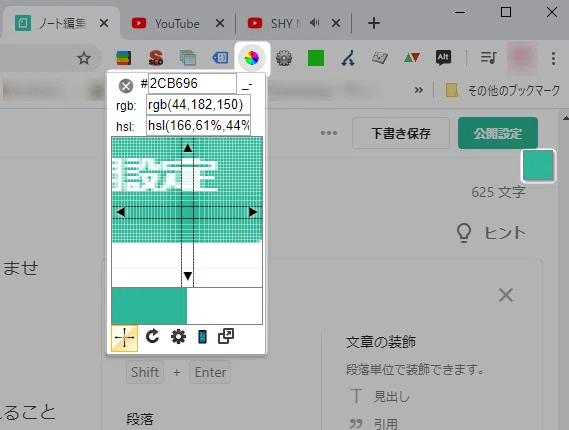This screenshot has width=569, height=430.
Task: Click the 625 文字 character count
Action: pyautogui.click(x=498, y=192)
